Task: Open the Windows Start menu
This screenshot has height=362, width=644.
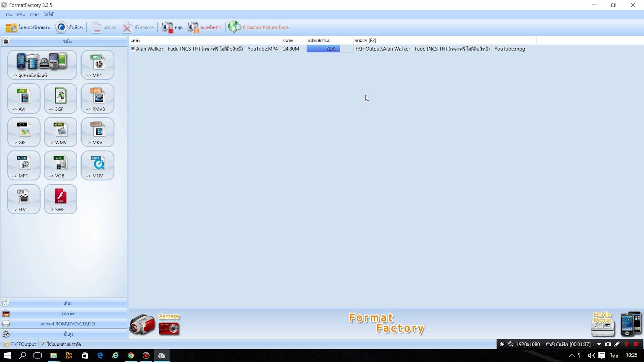Action: [8, 355]
